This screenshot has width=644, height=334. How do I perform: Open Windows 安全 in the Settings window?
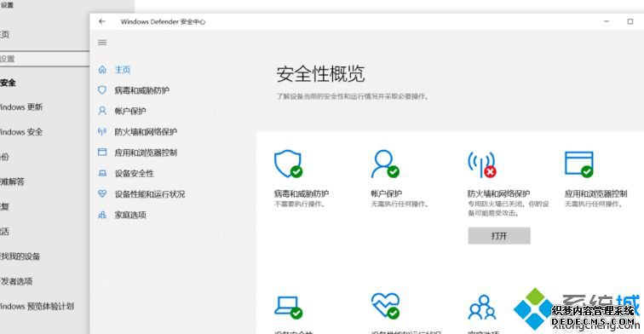pyautogui.click(x=21, y=132)
